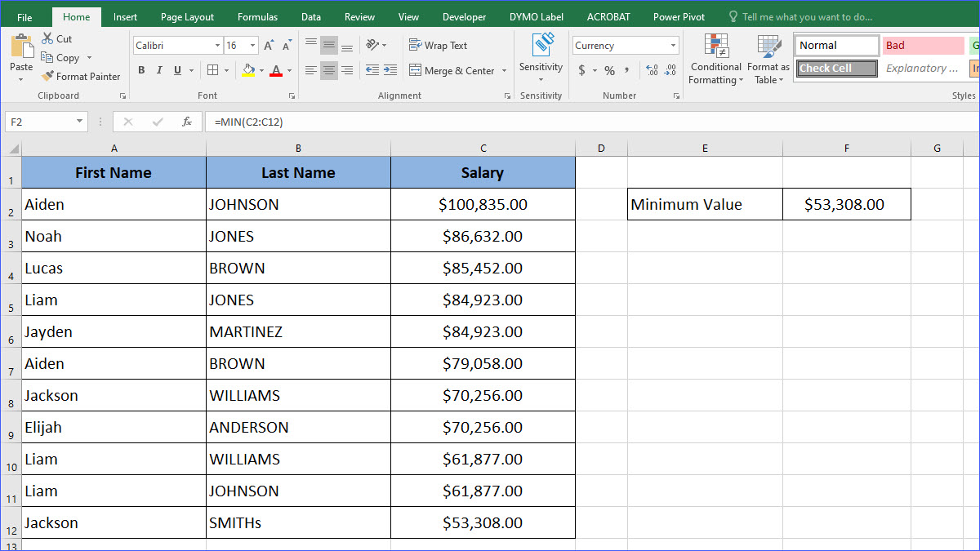Viewport: 980px width, 551px height.
Task: Apply Percent Style format
Action: 609,71
